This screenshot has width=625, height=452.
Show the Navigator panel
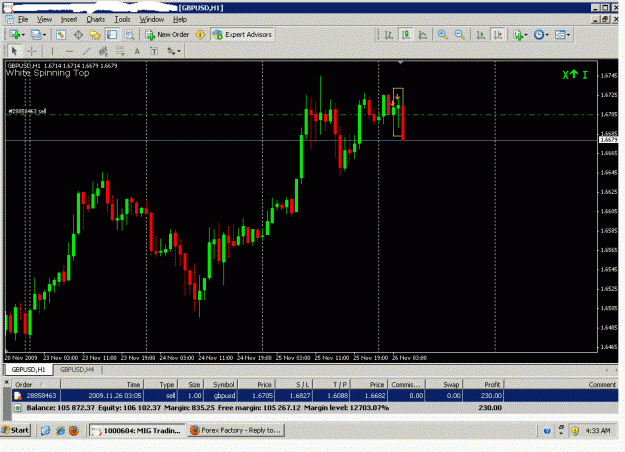[x=95, y=35]
